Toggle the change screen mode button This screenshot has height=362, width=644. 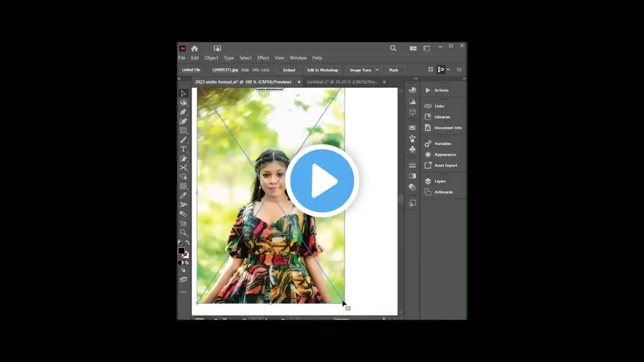183,280
